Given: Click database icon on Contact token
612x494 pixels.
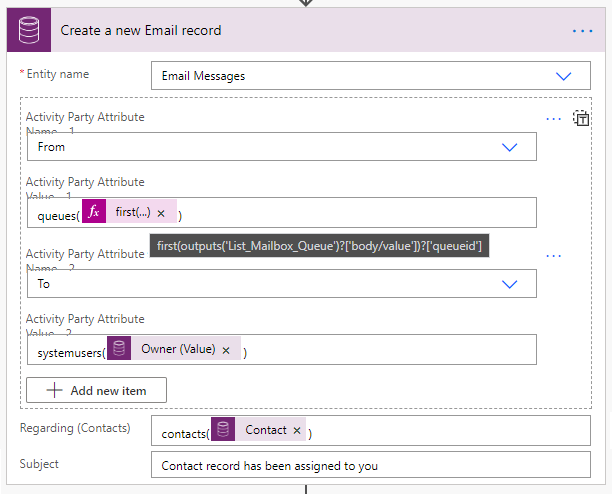Looking at the screenshot, I should (x=223, y=429).
